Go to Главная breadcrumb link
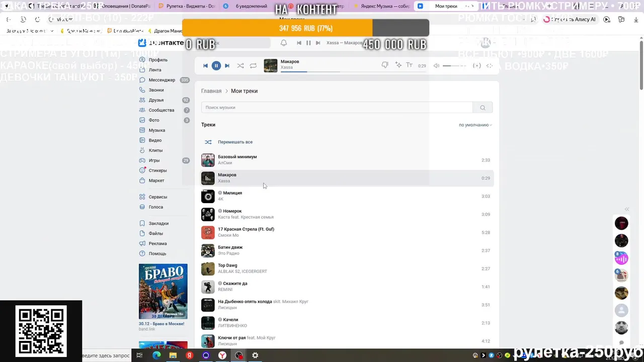 pyautogui.click(x=211, y=91)
